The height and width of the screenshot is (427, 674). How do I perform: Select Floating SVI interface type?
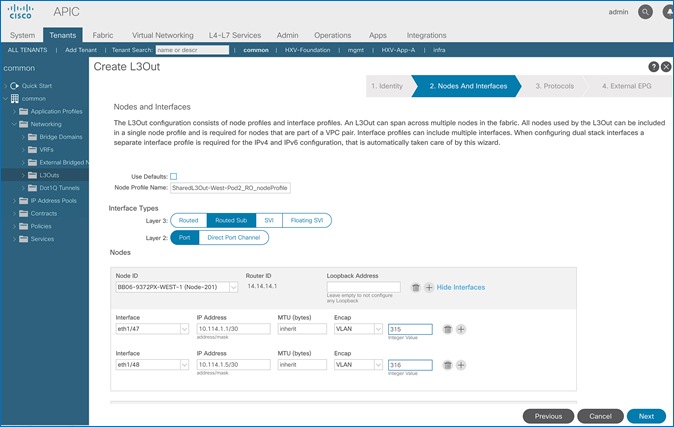point(306,220)
